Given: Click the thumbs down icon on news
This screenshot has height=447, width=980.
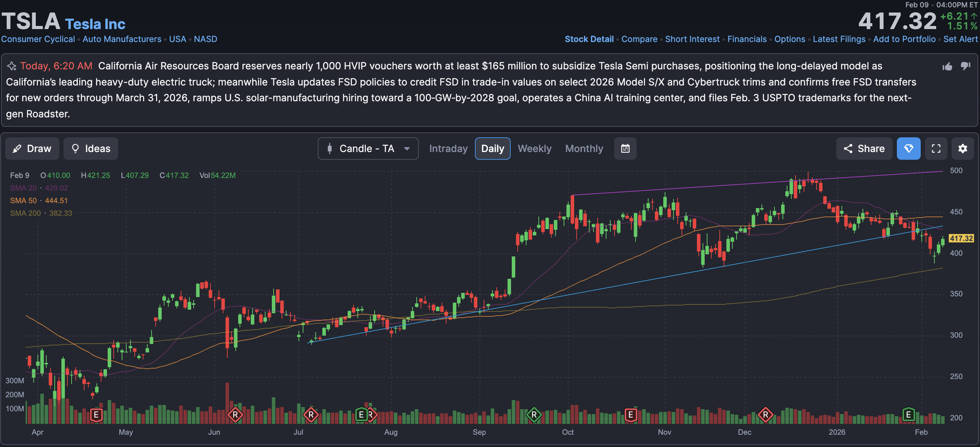Looking at the screenshot, I should pyautogui.click(x=966, y=67).
